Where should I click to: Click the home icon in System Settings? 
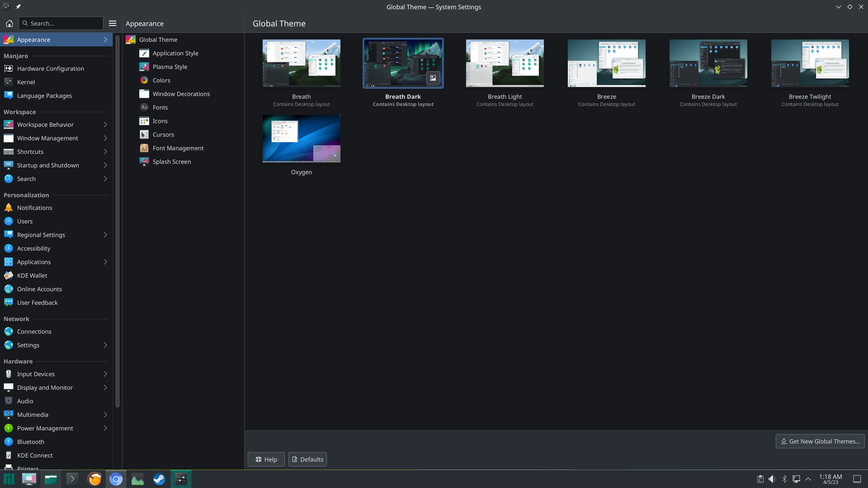click(x=9, y=23)
